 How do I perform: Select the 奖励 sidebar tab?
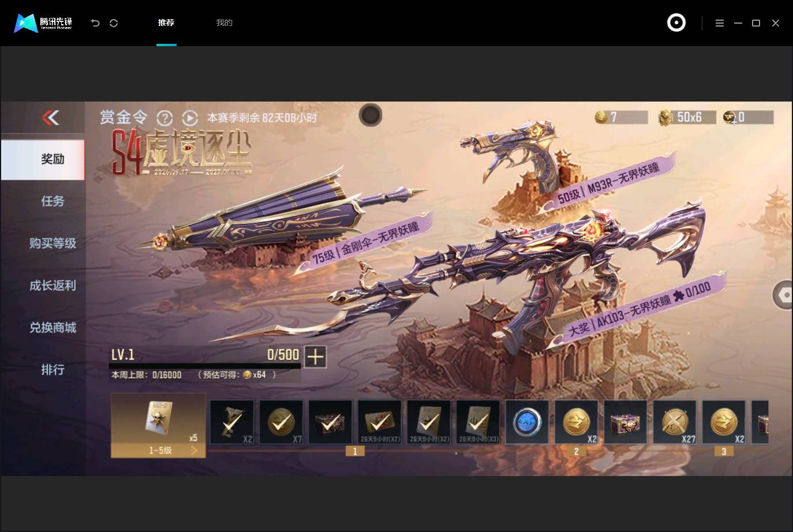coord(43,159)
